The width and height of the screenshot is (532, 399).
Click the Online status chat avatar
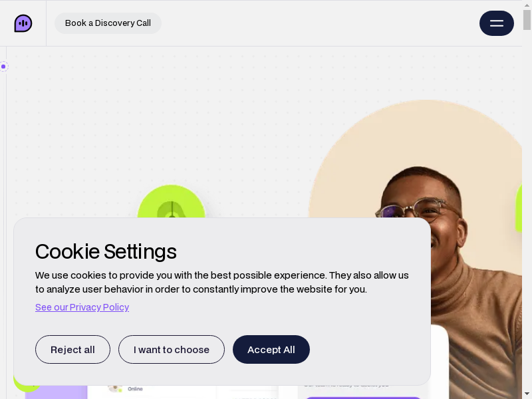pyautogui.click(x=114, y=388)
